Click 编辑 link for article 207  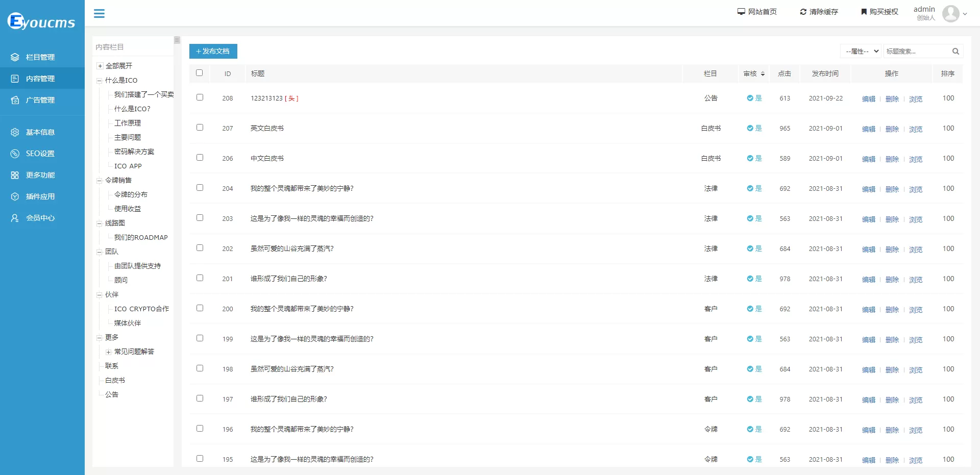[x=868, y=129]
